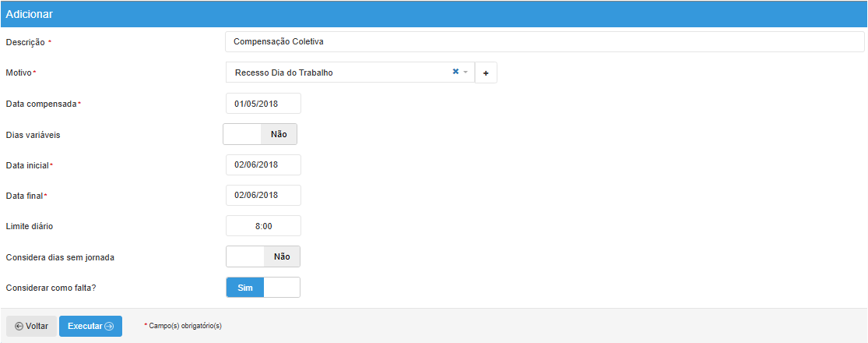Focus the Descrição text field
This screenshot has width=868, height=343.
[544, 41]
